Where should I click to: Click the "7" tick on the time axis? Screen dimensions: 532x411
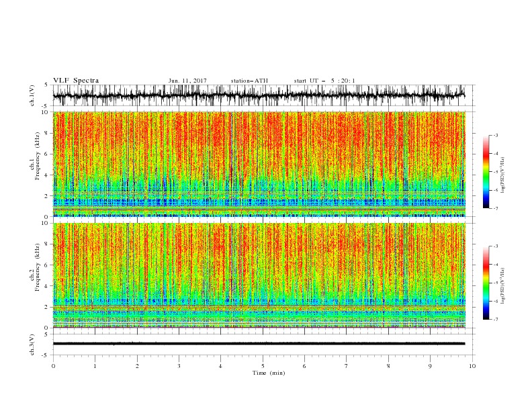point(347,366)
